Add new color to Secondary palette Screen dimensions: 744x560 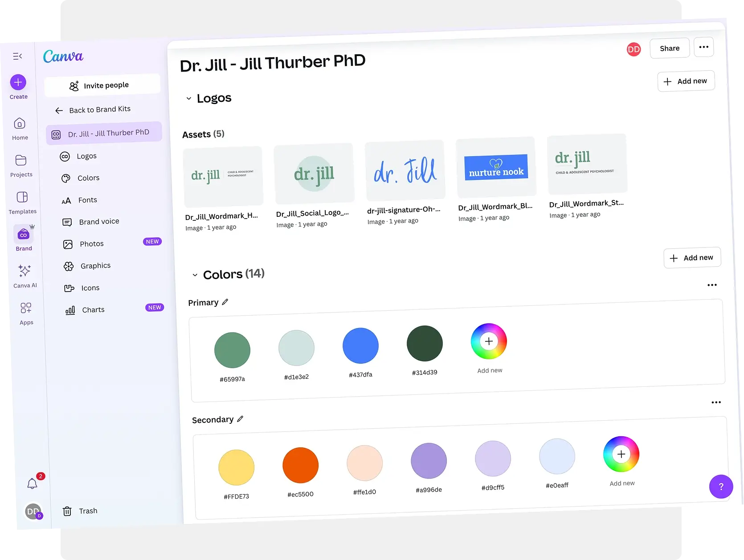[x=621, y=454]
